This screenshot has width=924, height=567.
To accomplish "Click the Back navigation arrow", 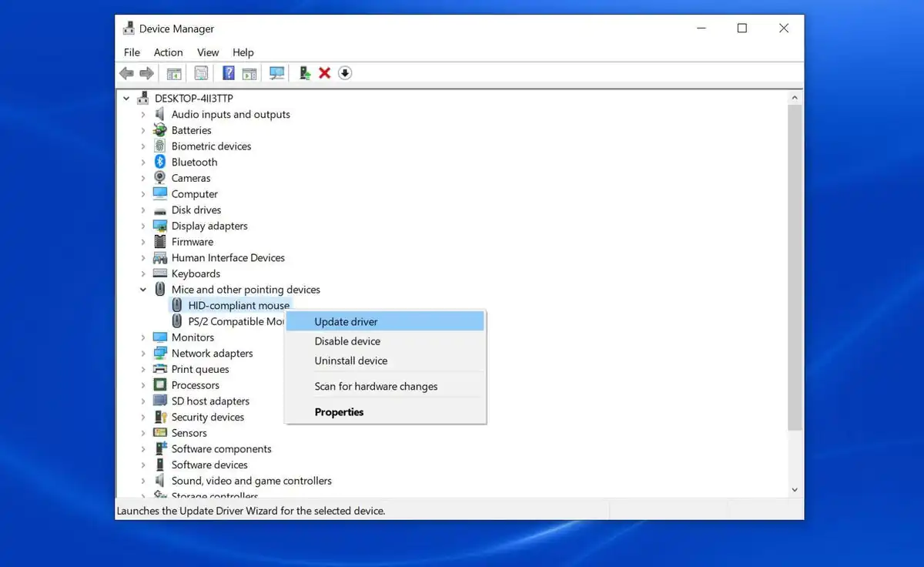I will tap(126, 72).
